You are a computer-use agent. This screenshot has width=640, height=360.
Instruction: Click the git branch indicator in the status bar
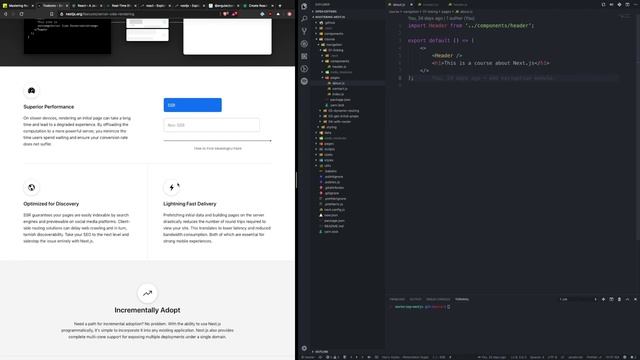[309, 357]
